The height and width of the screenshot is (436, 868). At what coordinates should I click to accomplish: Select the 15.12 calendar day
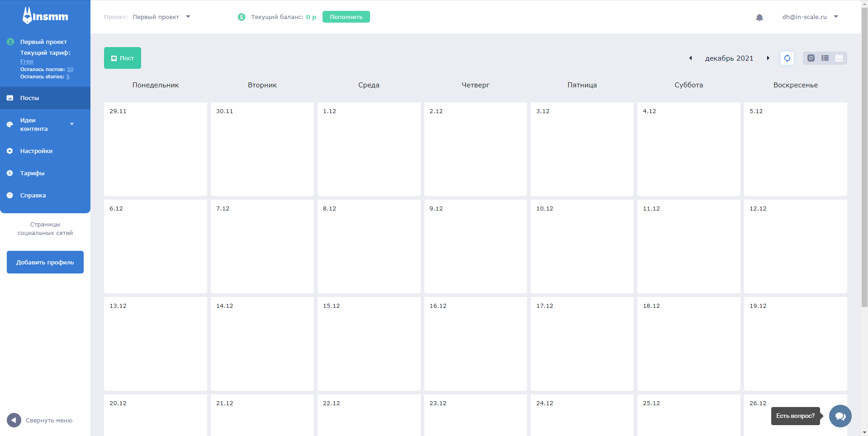tap(369, 344)
